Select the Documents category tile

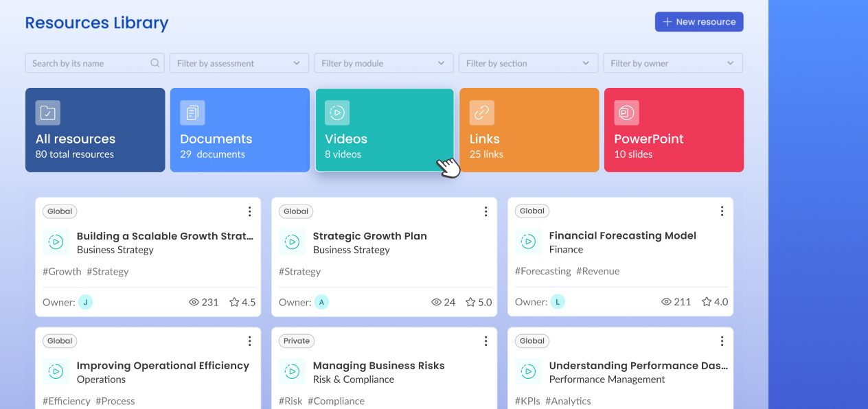tap(240, 130)
